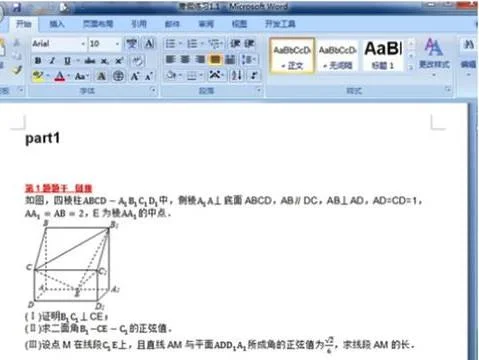Click the Save icon in the title bar
This screenshot has width=479, height=360.
click(17, 8)
